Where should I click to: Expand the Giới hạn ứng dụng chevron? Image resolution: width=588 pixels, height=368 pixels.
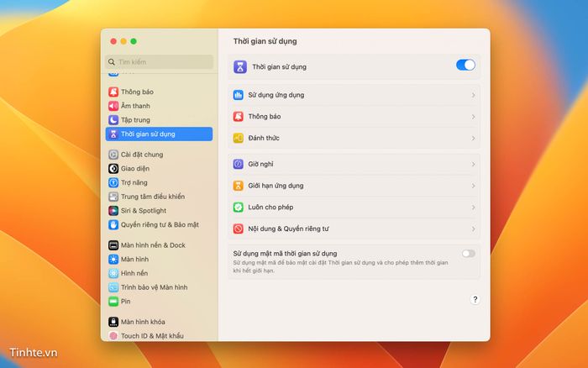[x=473, y=186]
